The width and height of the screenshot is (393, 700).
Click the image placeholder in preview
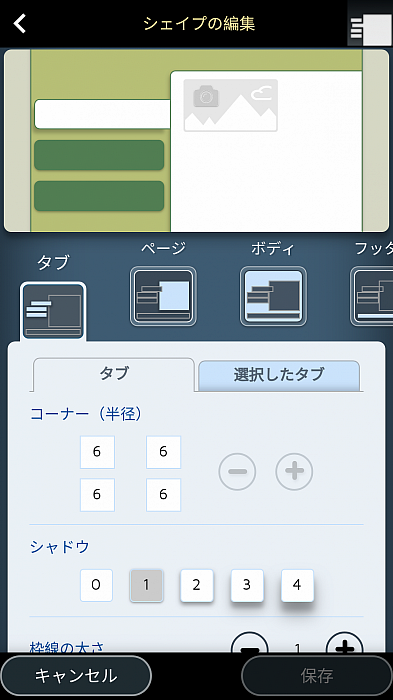[230, 105]
